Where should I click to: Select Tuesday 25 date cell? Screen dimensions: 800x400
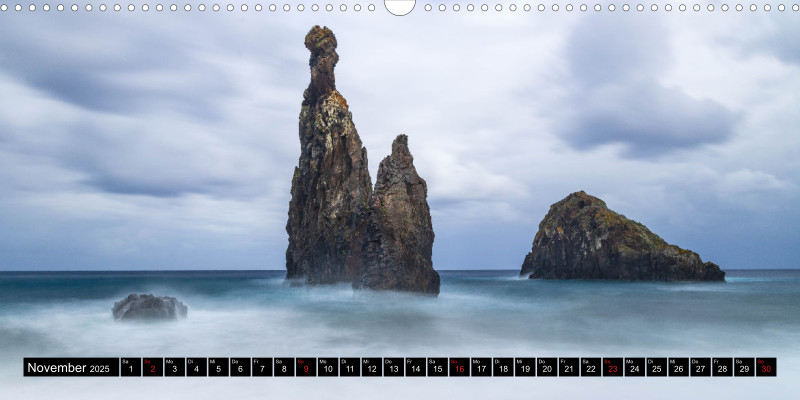click(x=657, y=367)
